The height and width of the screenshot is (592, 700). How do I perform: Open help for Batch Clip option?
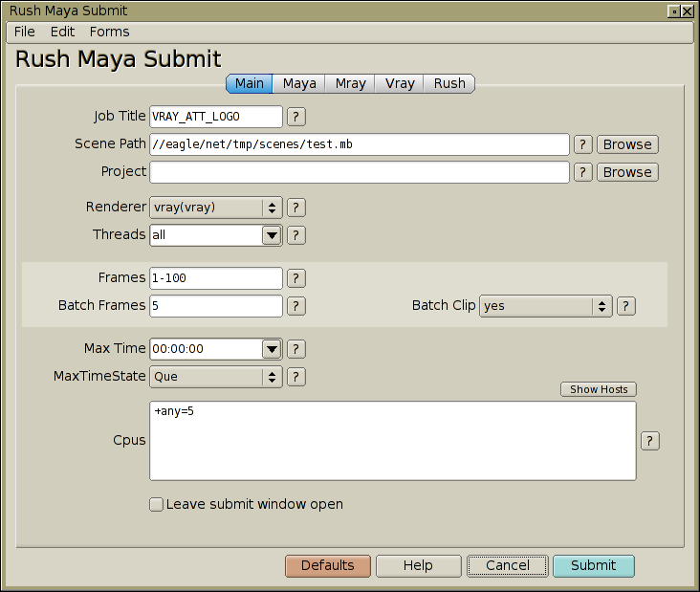[626, 306]
